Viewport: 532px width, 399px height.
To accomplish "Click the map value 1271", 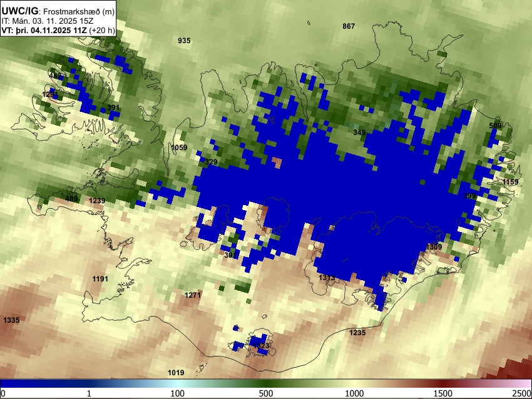I will [193, 295].
